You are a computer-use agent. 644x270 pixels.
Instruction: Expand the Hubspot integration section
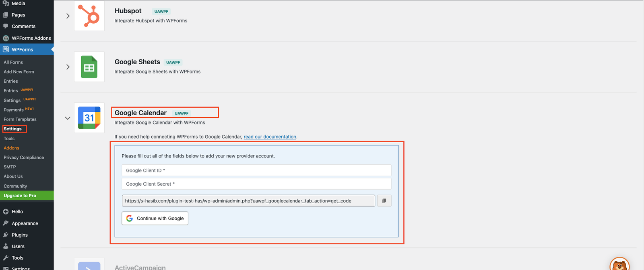(68, 16)
